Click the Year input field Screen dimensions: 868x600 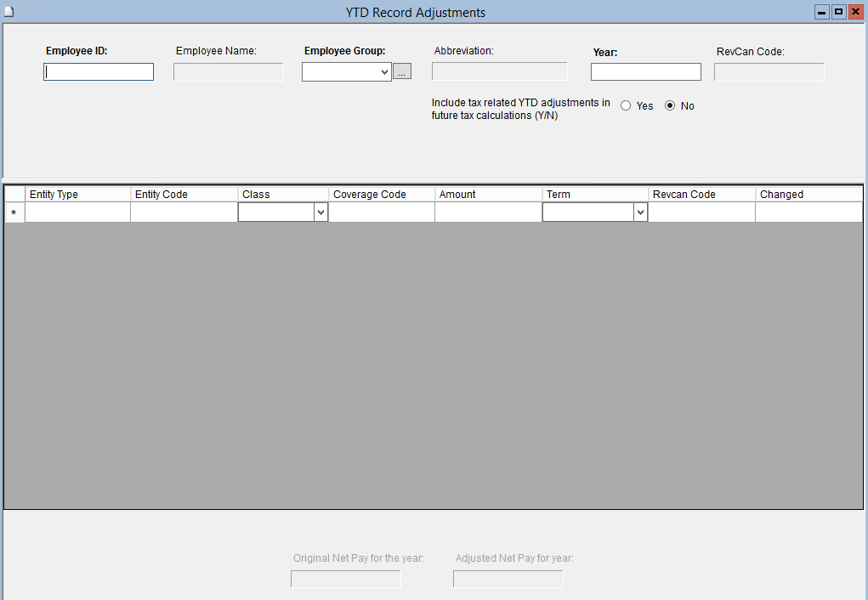tap(645, 72)
